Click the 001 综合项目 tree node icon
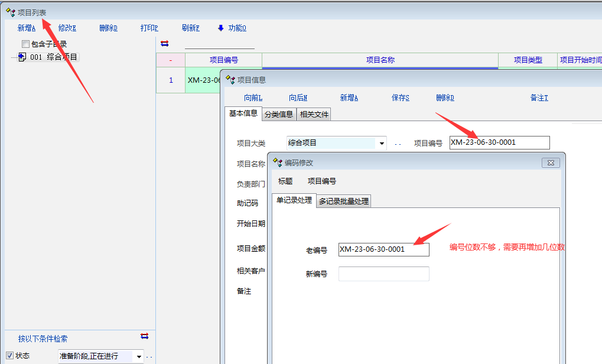602x364 pixels. 22,57
